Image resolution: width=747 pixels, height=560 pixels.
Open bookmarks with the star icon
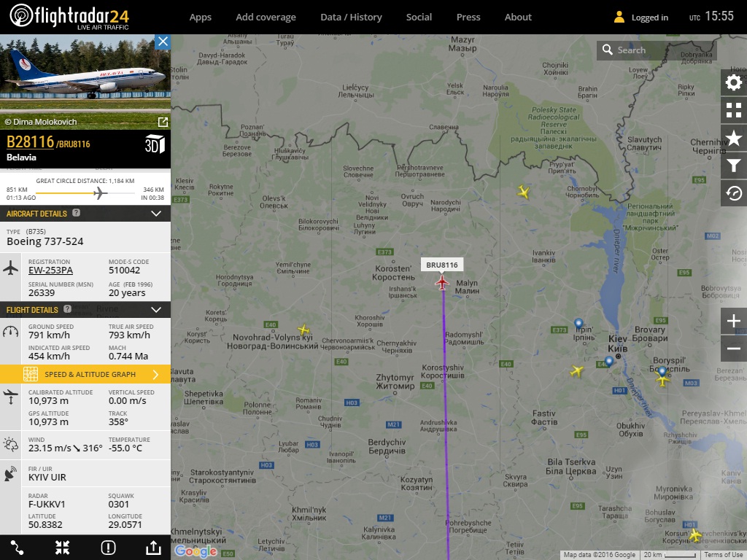(x=734, y=138)
